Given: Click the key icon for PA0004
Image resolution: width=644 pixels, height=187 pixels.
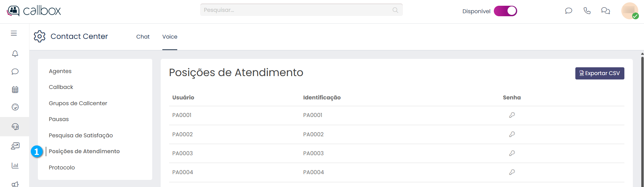Looking at the screenshot, I should pyautogui.click(x=512, y=172).
